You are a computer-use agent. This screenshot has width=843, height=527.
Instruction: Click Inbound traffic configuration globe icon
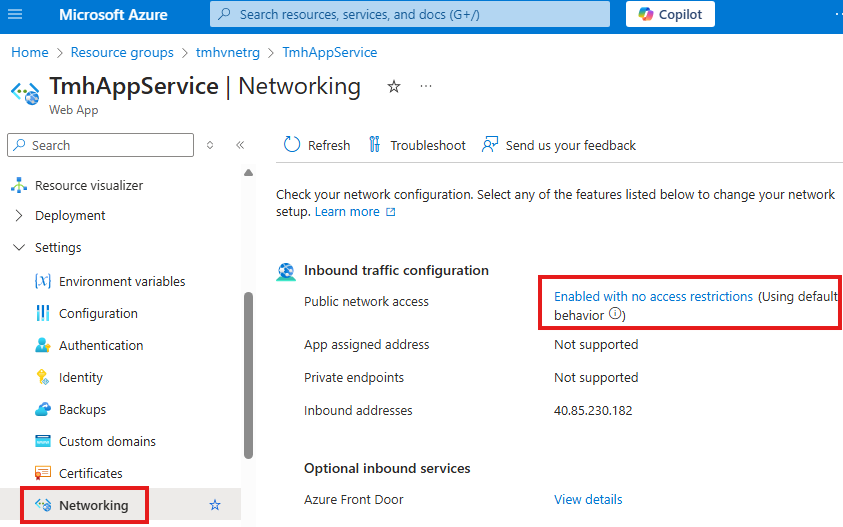(x=286, y=271)
